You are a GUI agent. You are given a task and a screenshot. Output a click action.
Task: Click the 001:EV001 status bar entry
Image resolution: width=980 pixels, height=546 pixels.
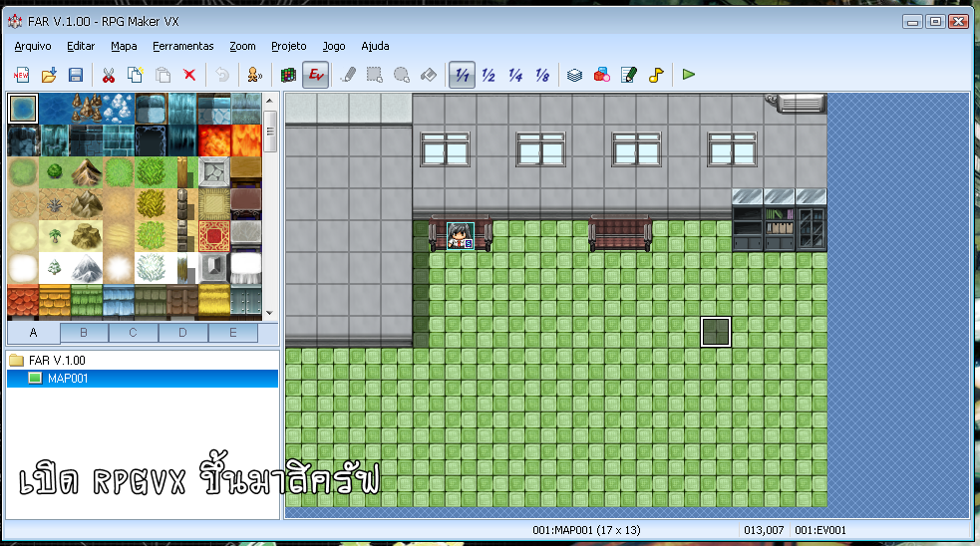pyautogui.click(x=820, y=530)
